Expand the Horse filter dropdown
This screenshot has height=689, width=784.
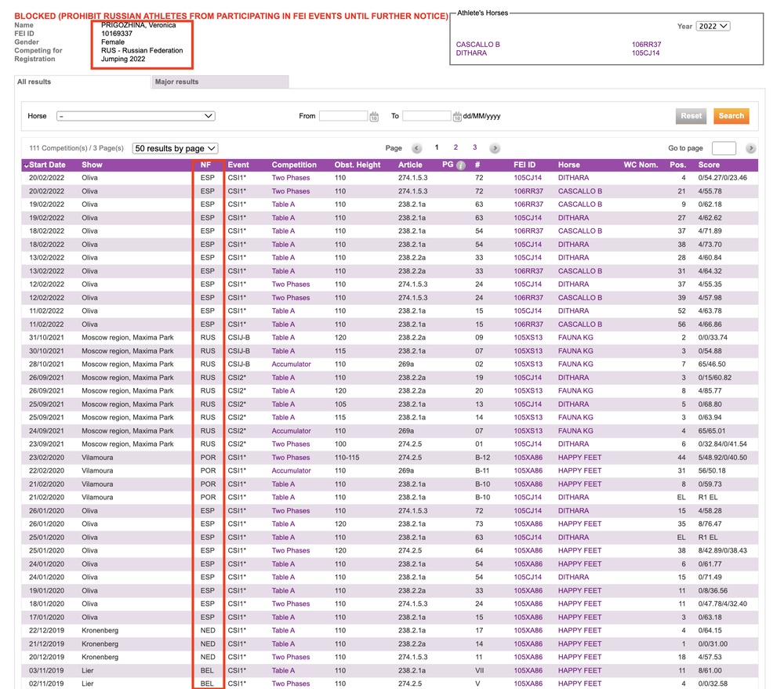[x=135, y=116]
